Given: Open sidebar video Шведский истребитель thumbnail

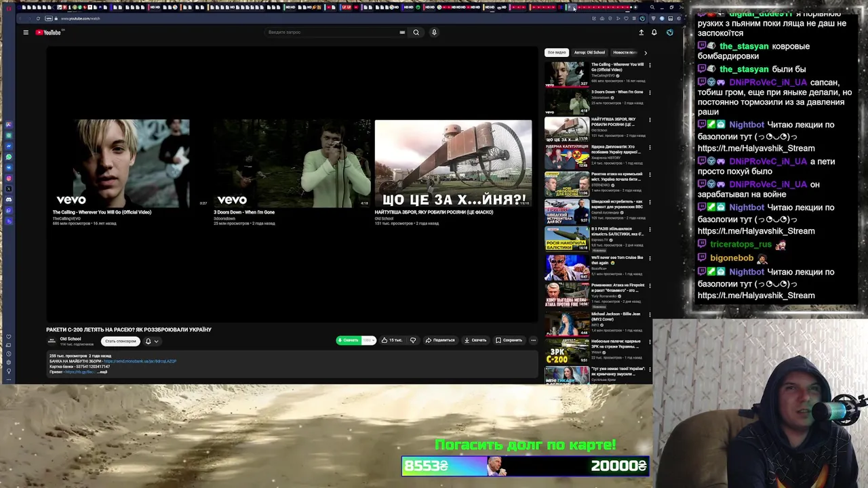Looking at the screenshot, I should [567, 211].
